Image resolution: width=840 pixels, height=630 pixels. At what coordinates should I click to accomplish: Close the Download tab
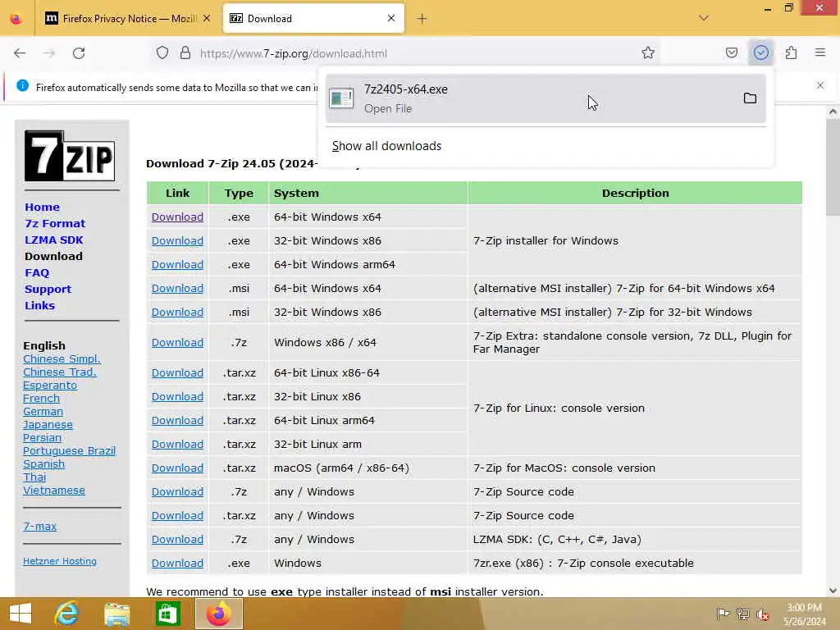(391, 19)
